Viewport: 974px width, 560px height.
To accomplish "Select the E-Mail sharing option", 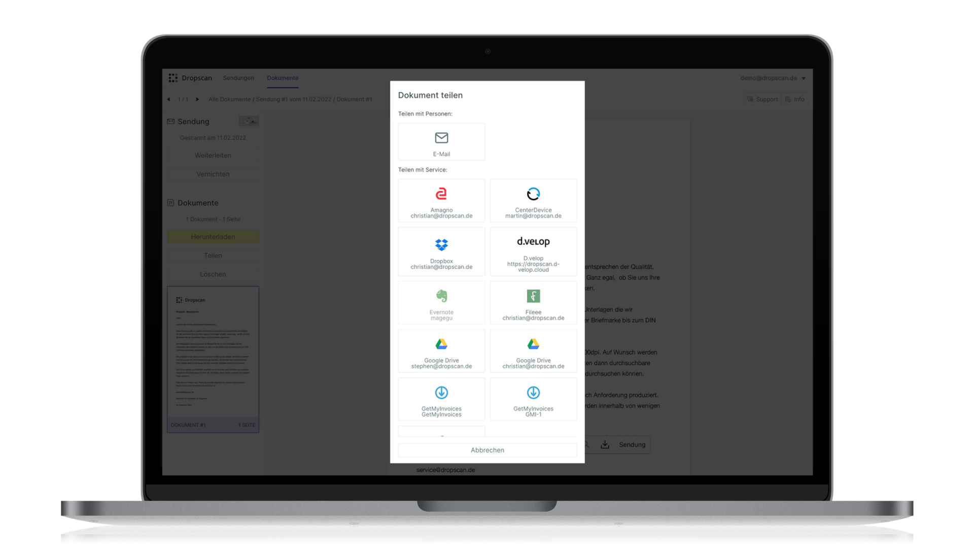I will tap(441, 142).
